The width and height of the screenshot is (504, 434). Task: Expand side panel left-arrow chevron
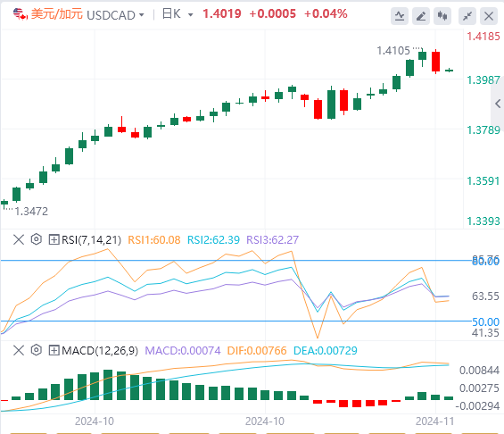pos(498,104)
